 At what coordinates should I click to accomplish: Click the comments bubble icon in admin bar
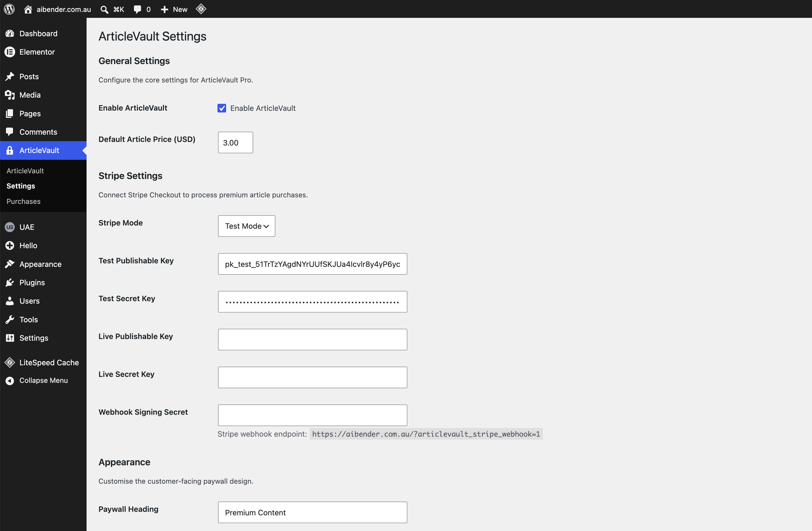pyautogui.click(x=137, y=9)
